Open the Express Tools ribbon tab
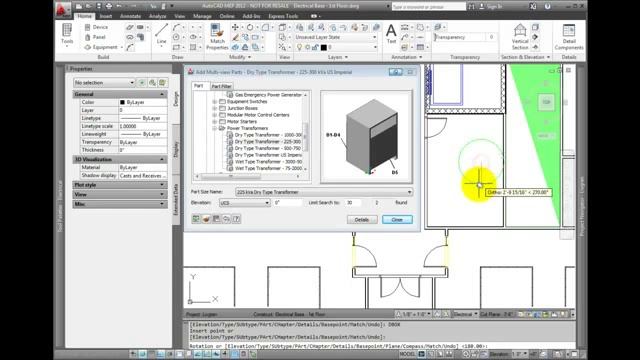The height and width of the screenshot is (360, 640). (x=283, y=16)
